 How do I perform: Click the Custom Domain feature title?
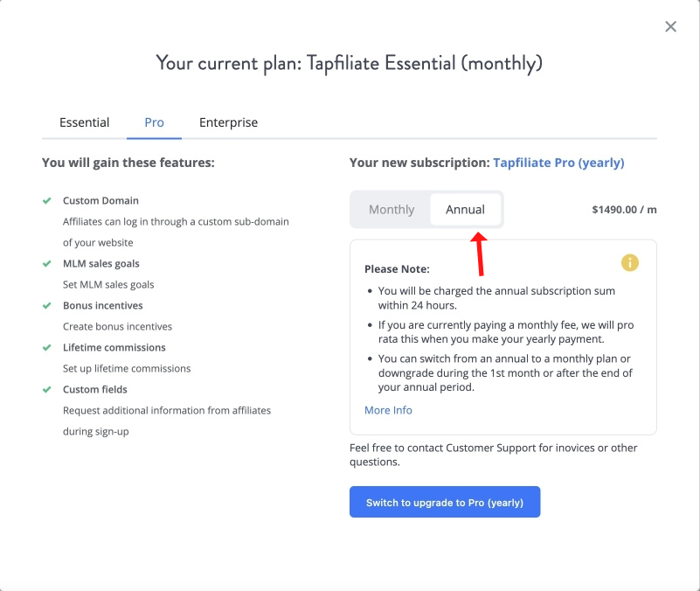[100, 200]
